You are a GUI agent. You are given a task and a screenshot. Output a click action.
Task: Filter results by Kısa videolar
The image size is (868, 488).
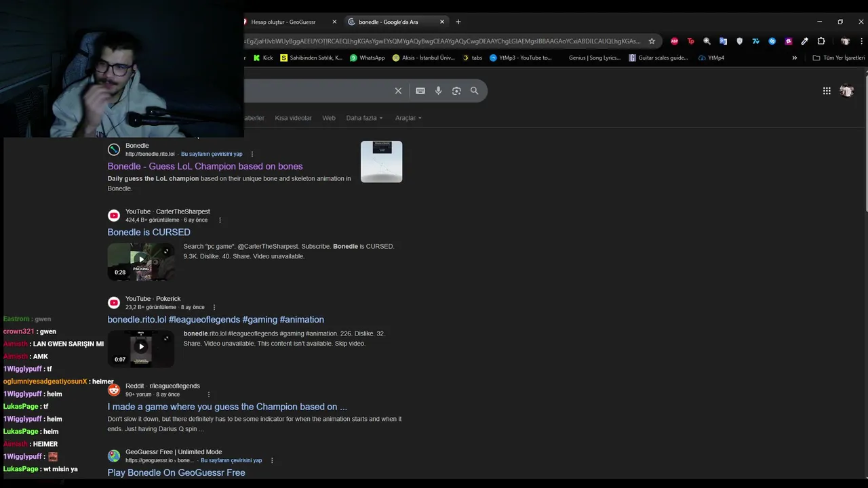[x=293, y=118]
